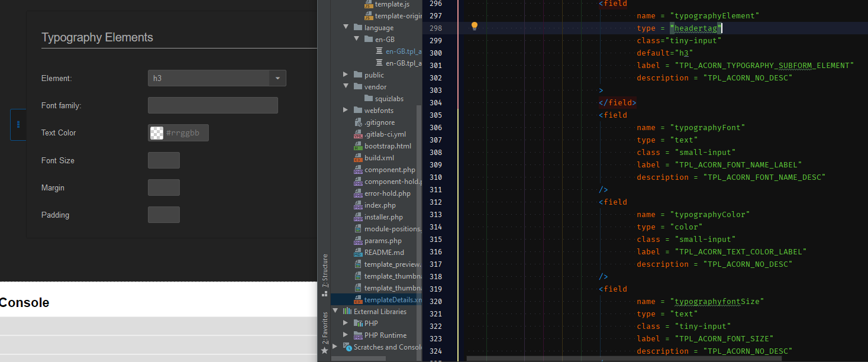Select template.js in the project tree
Screen dimensions: 868x362
392,4
